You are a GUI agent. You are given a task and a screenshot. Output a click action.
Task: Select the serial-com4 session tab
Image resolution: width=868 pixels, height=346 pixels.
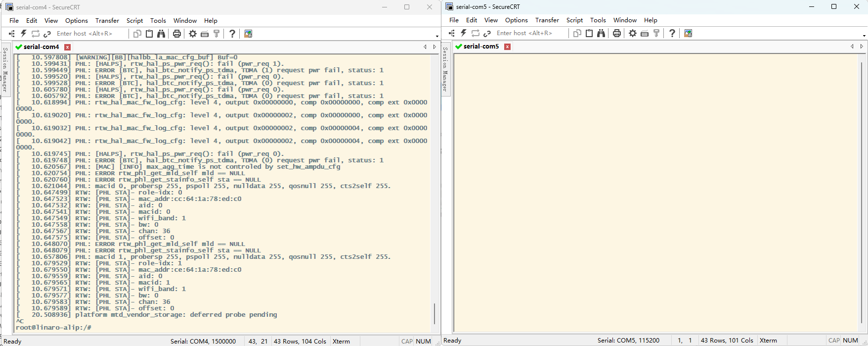tap(42, 47)
